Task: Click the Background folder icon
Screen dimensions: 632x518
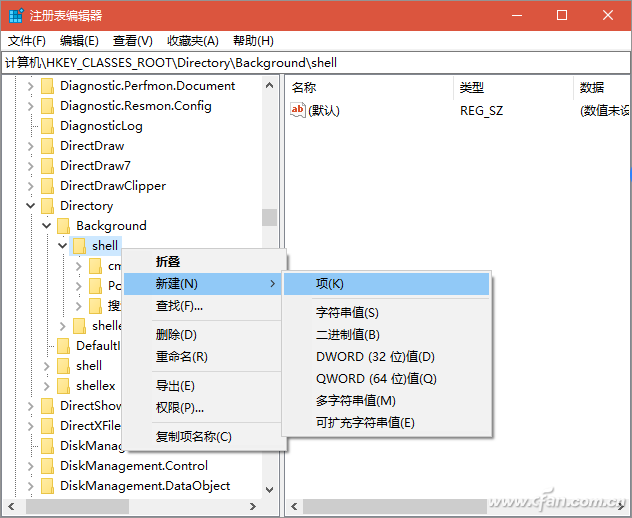Action: point(64,226)
